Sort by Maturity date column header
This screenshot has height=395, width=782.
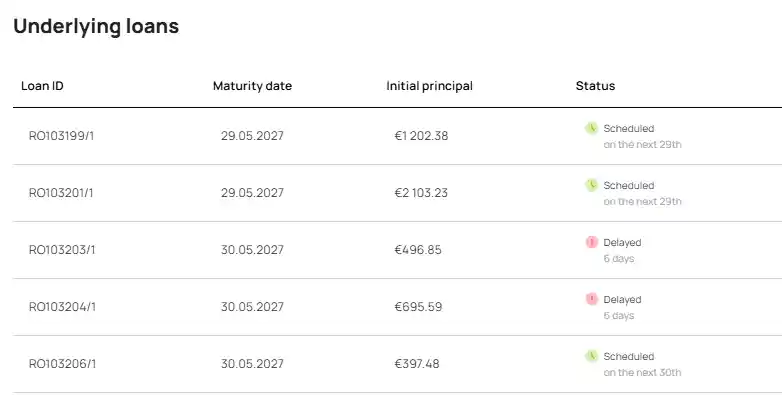(x=252, y=86)
